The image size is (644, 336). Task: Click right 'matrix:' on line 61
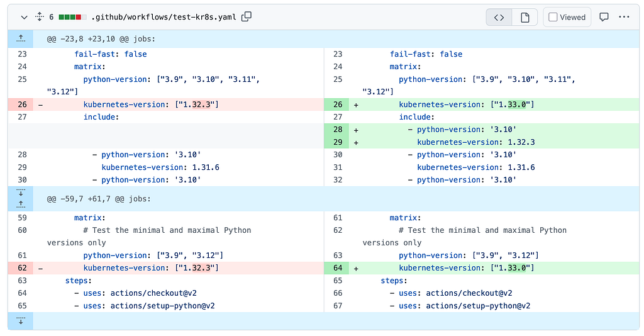pyautogui.click(x=406, y=218)
